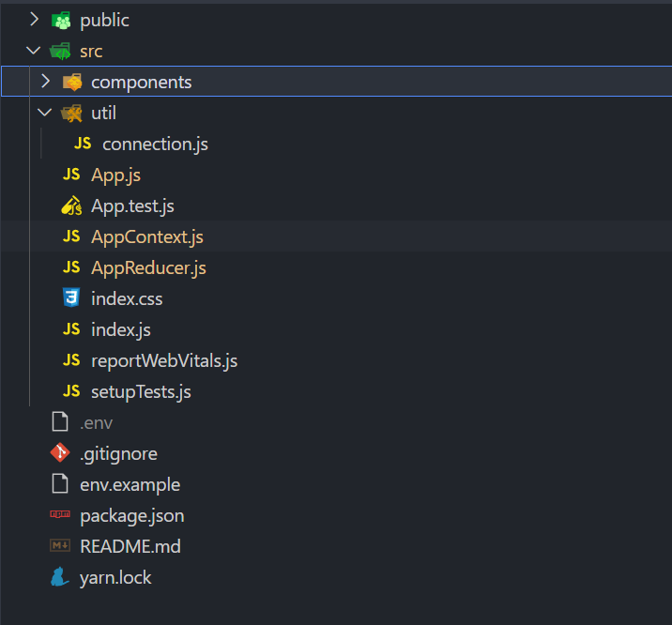Open README.md file
Screen dimensions: 672x625
coord(130,546)
